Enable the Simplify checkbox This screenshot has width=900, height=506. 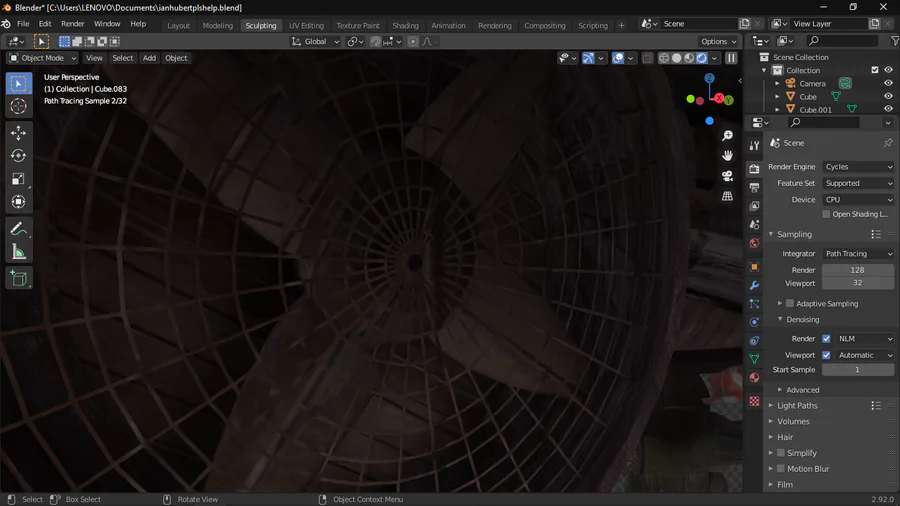tap(781, 453)
